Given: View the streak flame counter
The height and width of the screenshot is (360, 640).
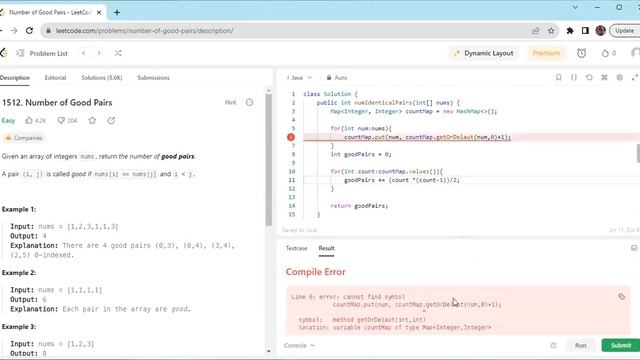Looking at the screenshot, I should click(x=609, y=53).
